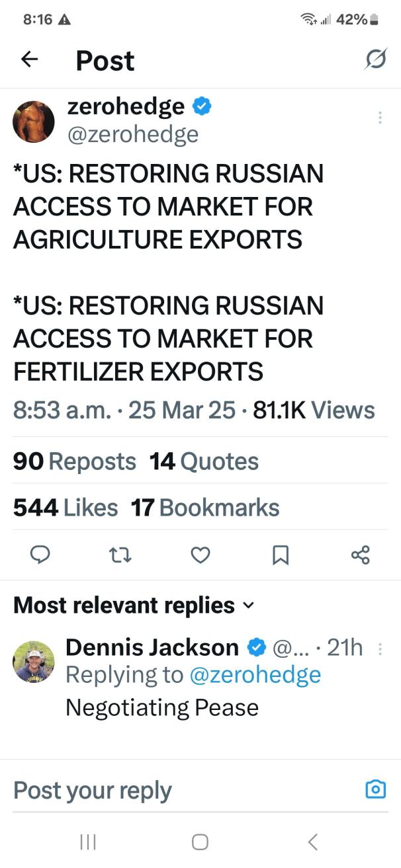
Task: Open camera icon in reply field
Action: tap(375, 789)
